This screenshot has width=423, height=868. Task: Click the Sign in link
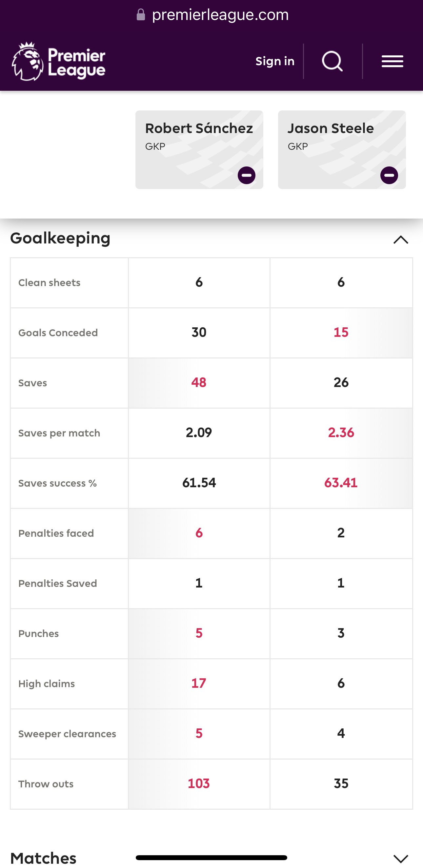coord(275,61)
